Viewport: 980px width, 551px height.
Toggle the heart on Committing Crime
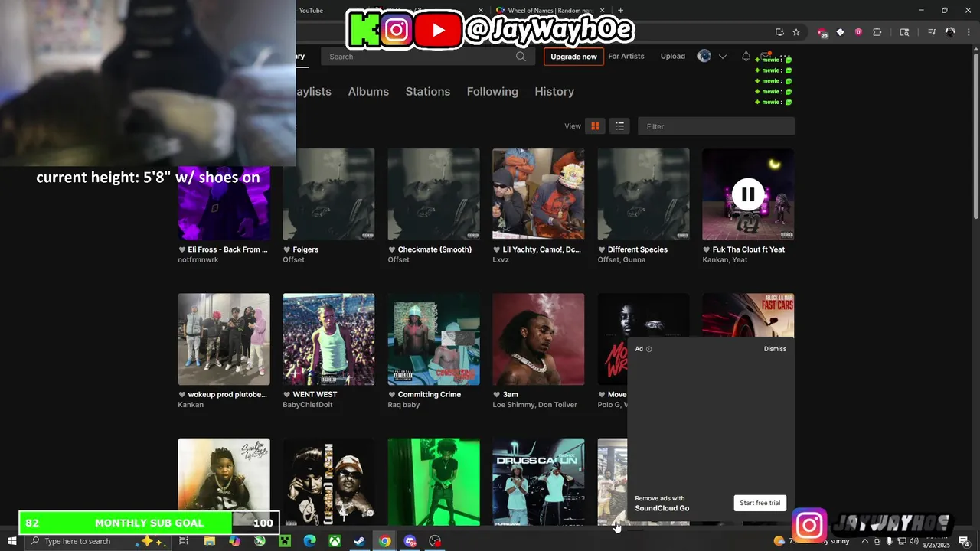click(392, 395)
